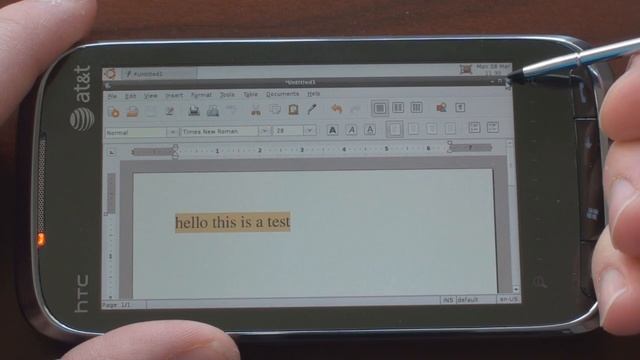This screenshot has width=640, height=360.
Task: Open the Help menu
Action: pyautogui.click(x=313, y=93)
